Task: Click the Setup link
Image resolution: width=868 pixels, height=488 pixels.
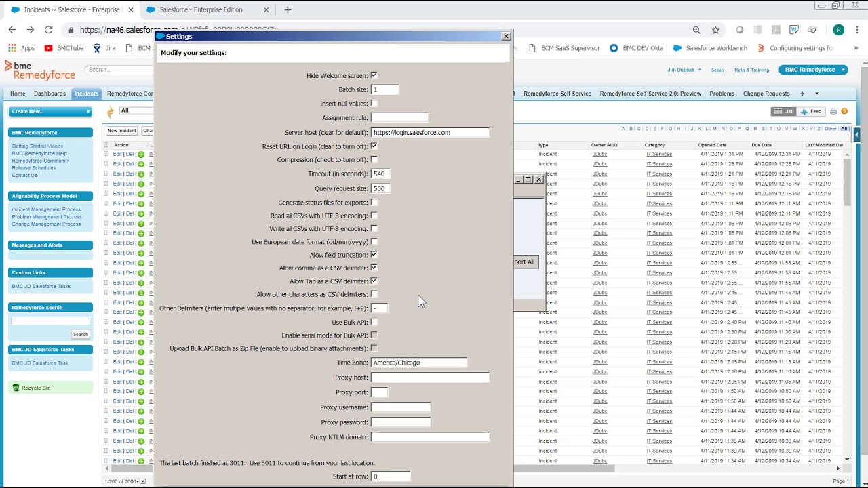Action: [x=717, y=70]
